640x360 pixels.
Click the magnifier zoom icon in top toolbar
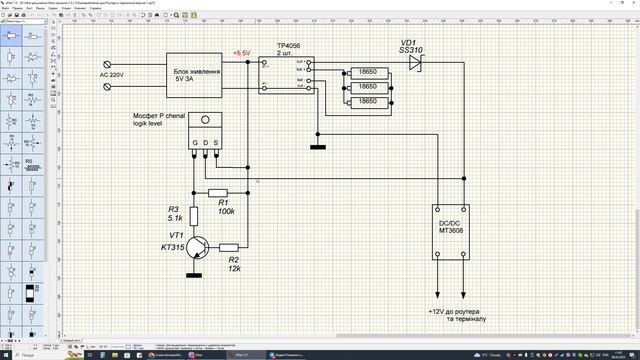[176, 15]
